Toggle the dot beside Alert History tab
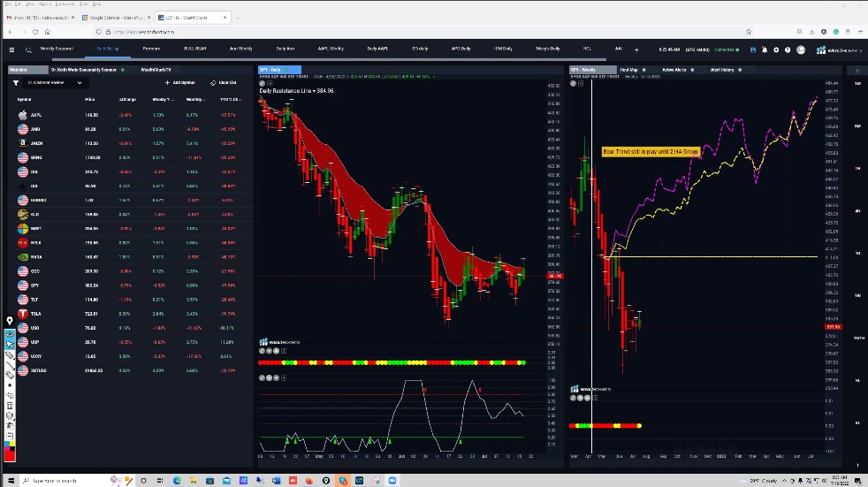Viewport: 868px width, 487px height. pos(740,71)
